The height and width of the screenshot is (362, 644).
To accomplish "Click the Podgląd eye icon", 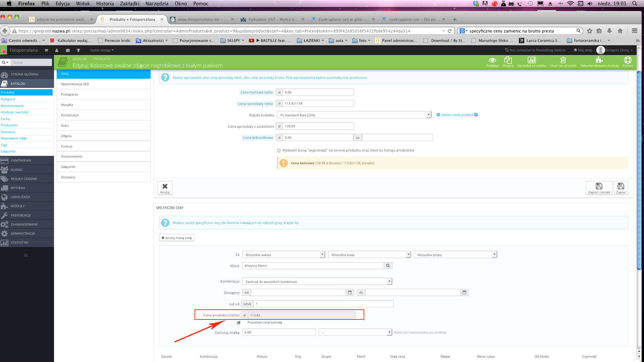I will pyautogui.click(x=492, y=61).
